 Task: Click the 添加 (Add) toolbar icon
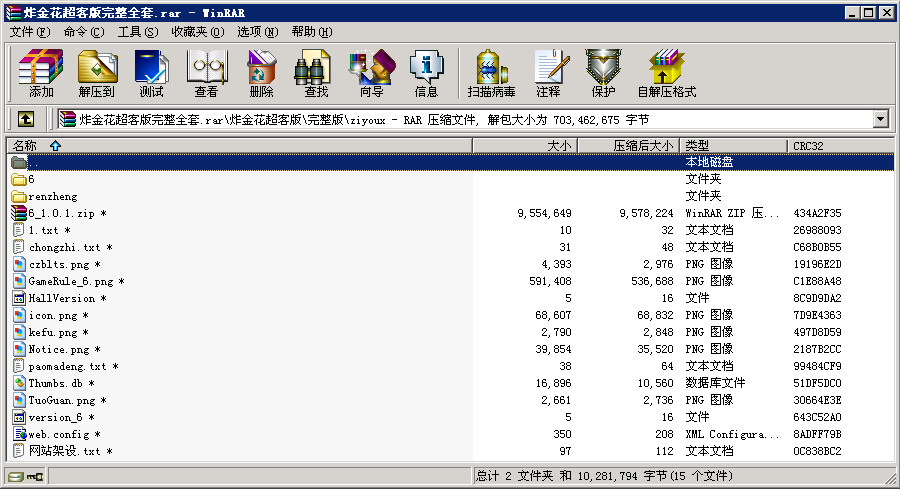point(41,73)
